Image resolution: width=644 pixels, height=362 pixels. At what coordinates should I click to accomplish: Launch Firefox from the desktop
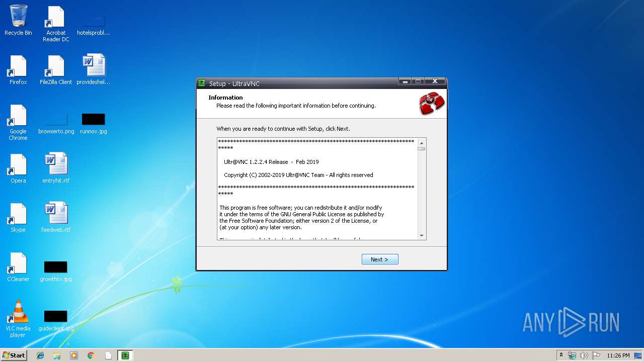pos(18,70)
